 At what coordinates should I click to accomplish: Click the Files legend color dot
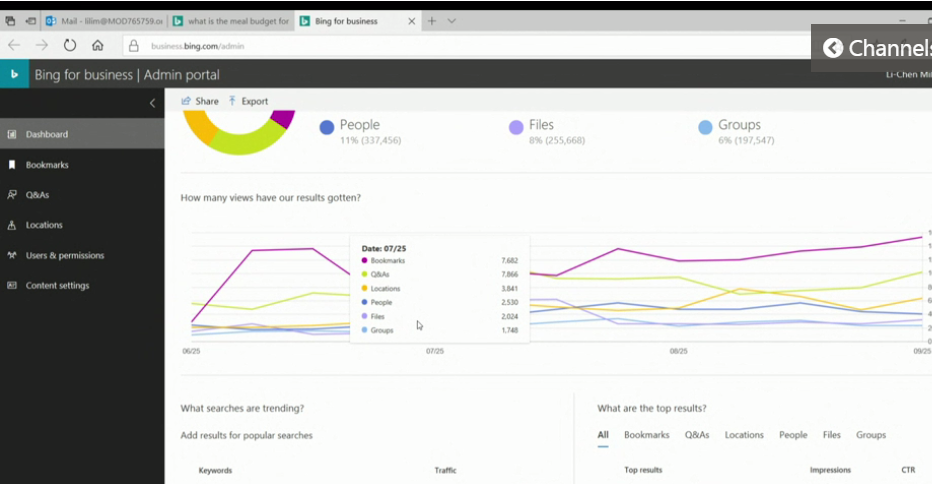click(516, 127)
